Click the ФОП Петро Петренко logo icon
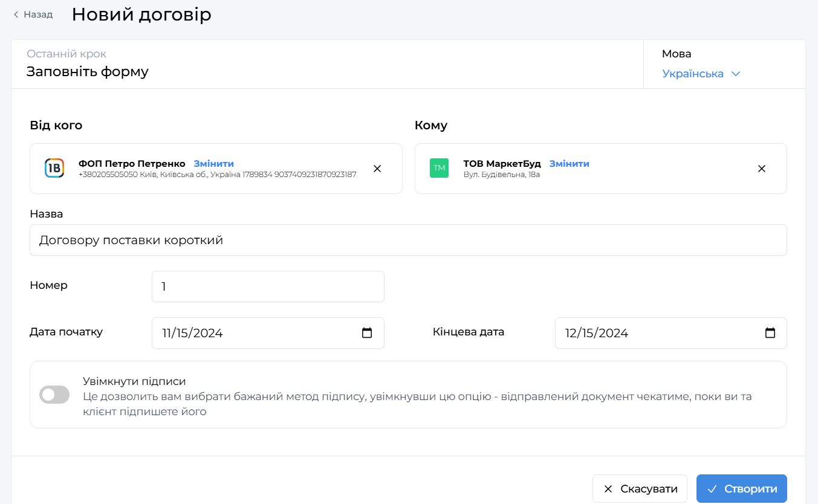This screenshot has height=504, width=818. click(x=54, y=168)
